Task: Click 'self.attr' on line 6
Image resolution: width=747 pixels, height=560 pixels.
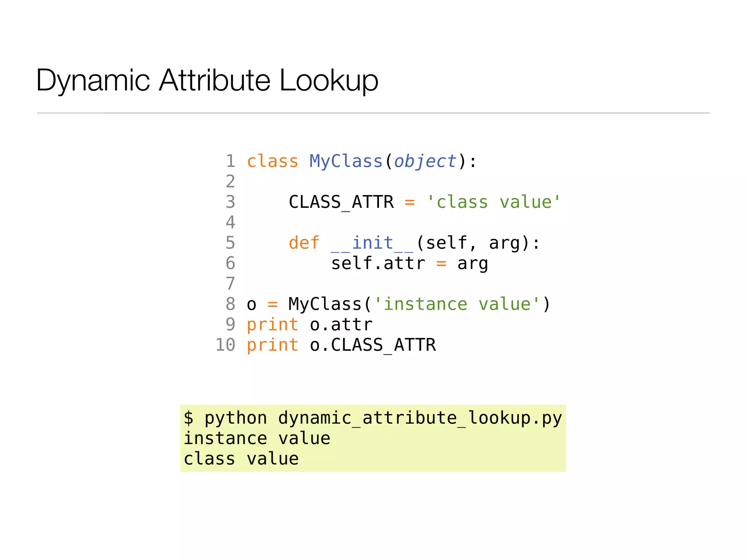Action: tap(378, 263)
